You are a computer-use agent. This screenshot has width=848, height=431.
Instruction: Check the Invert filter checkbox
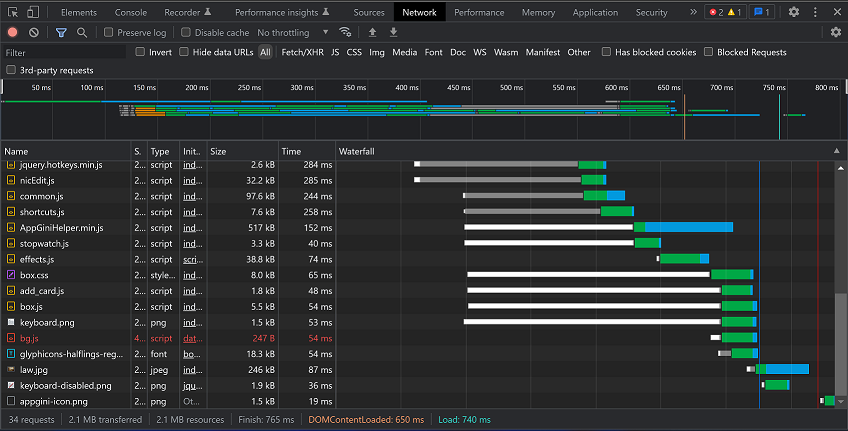pyautogui.click(x=140, y=52)
